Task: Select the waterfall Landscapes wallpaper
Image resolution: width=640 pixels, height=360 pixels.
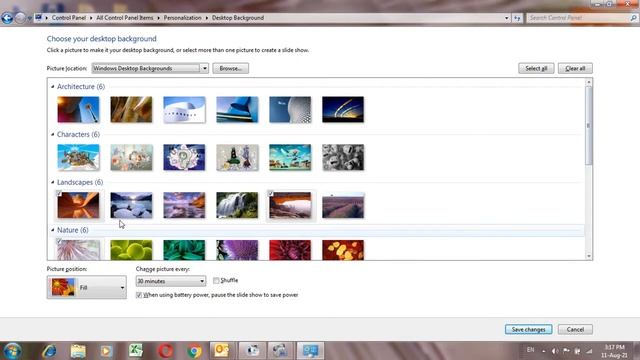Action: click(x=237, y=205)
